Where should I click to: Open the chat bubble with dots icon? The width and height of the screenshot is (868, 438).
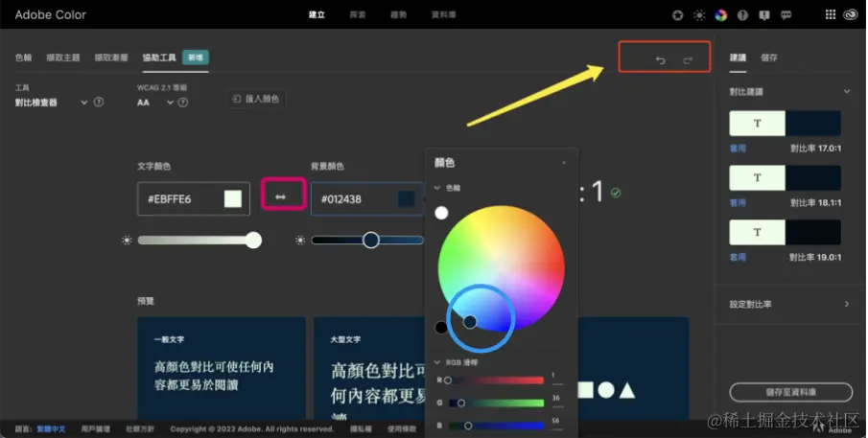pos(786,15)
